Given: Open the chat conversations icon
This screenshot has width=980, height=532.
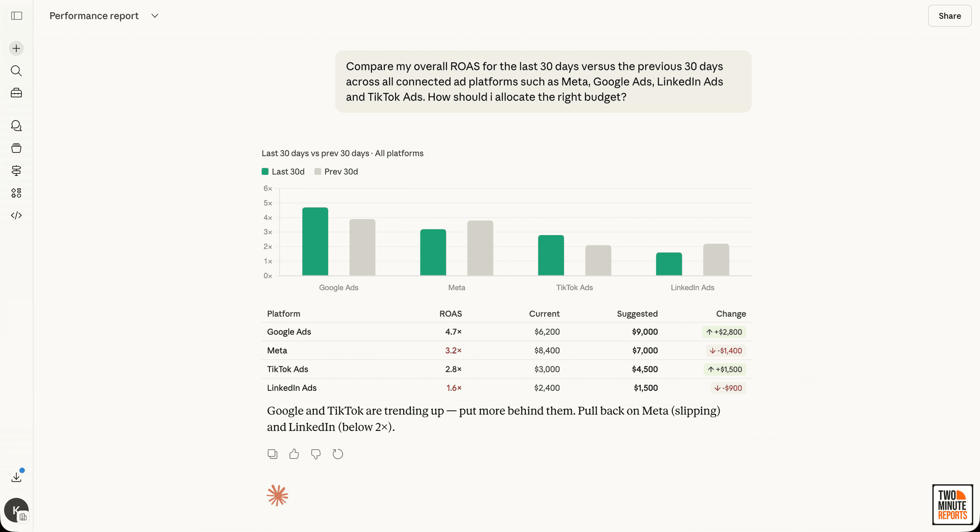Looking at the screenshot, I should (16, 125).
